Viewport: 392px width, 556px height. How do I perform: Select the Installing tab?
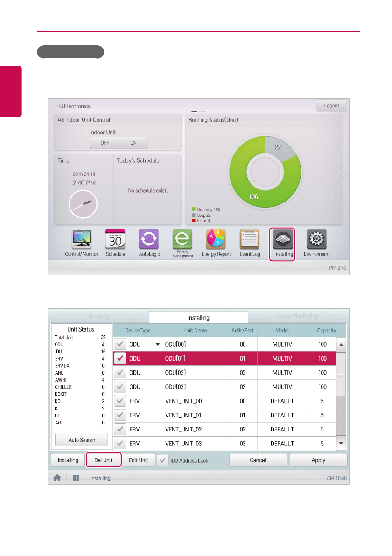point(198,317)
